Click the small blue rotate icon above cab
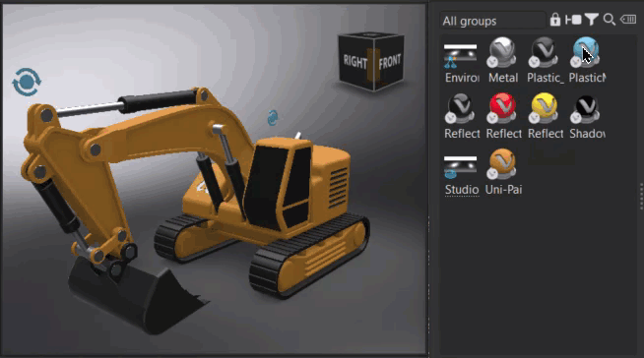The height and width of the screenshot is (358, 644). [x=273, y=118]
